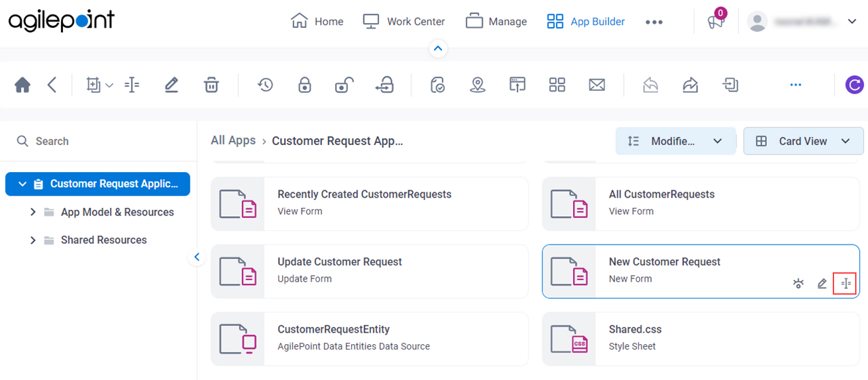This screenshot has width=868, height=380.
Task: Go to App Builder home via house icon
Action: pyautogui.click(x=22, y=85)
